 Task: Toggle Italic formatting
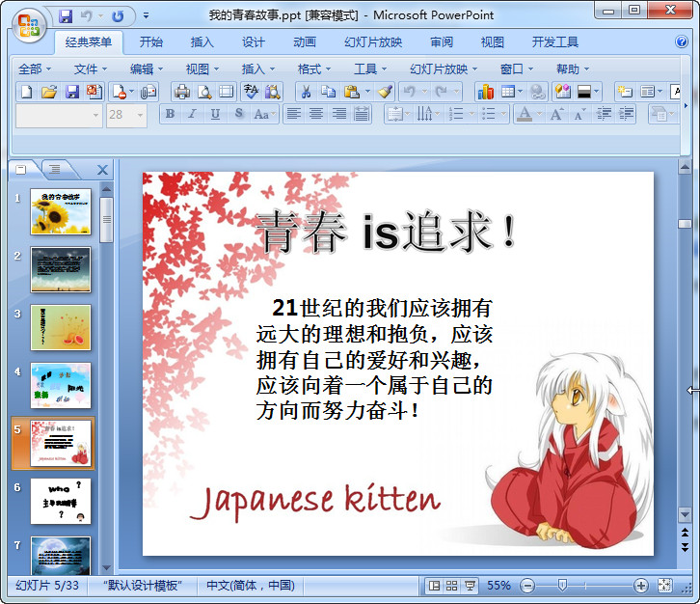click(193, 115)
